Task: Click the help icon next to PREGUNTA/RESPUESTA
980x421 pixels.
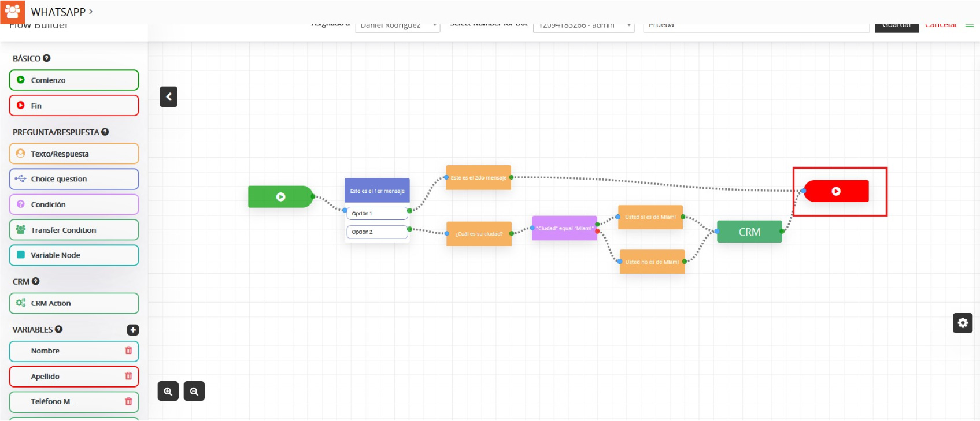Action: coord(105,132)
